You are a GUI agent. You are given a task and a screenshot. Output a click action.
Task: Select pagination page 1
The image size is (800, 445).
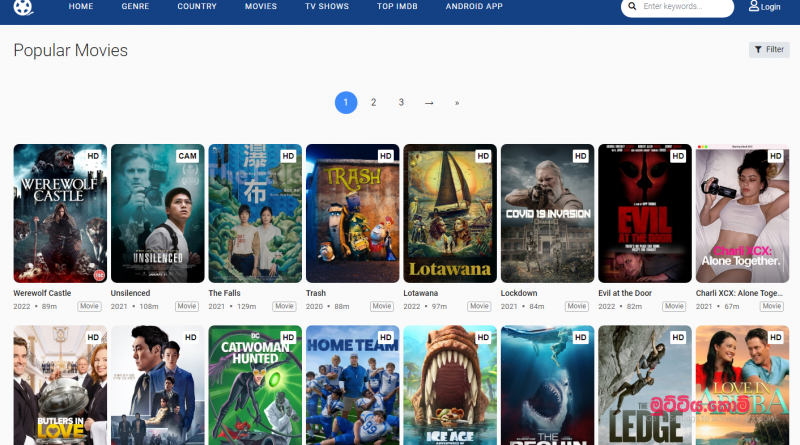(x=346, y=103)
